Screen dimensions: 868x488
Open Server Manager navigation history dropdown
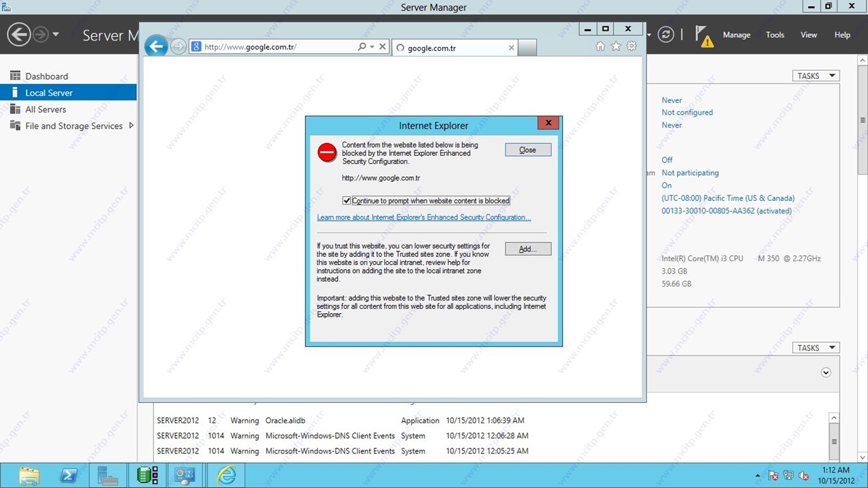(x=56, y=35)
